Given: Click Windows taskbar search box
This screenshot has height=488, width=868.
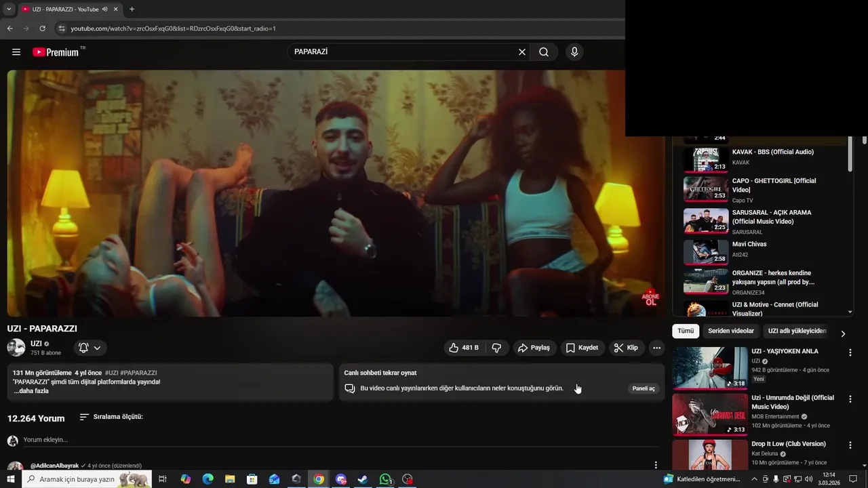Looking at the screenshot, I should pyautogui.click(x=86, y=479).
